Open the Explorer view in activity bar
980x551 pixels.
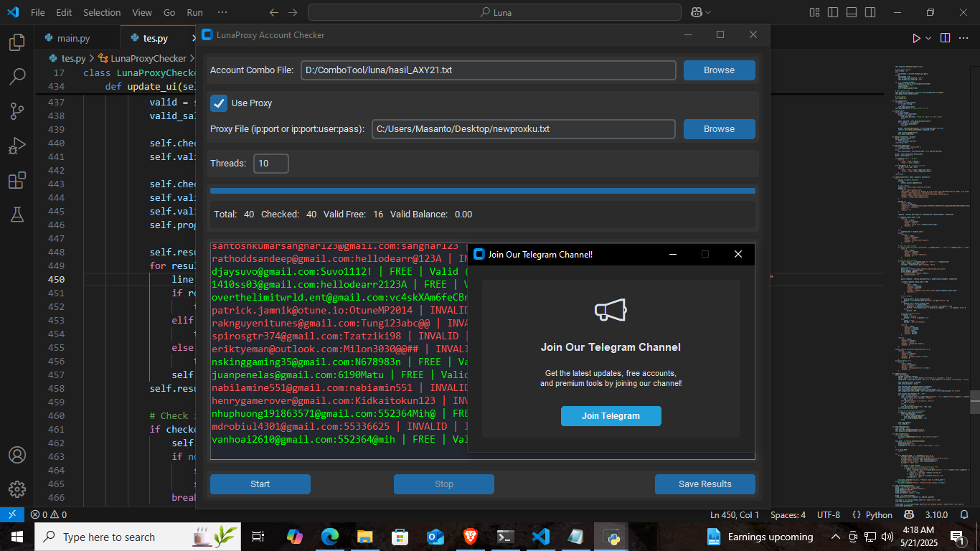[x=17, y=43]
